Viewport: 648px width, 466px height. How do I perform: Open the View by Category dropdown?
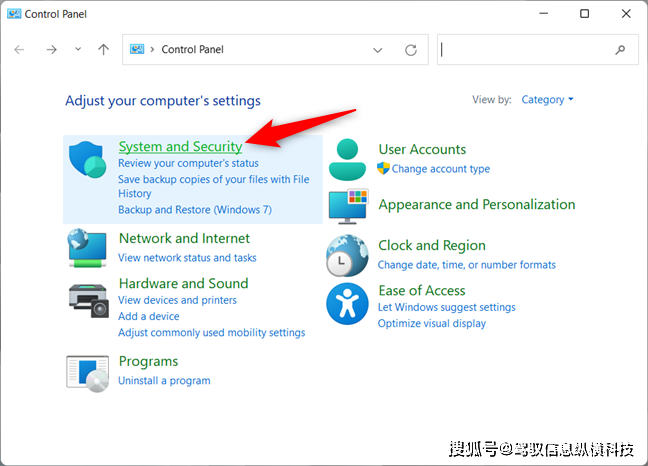point(547,100)
